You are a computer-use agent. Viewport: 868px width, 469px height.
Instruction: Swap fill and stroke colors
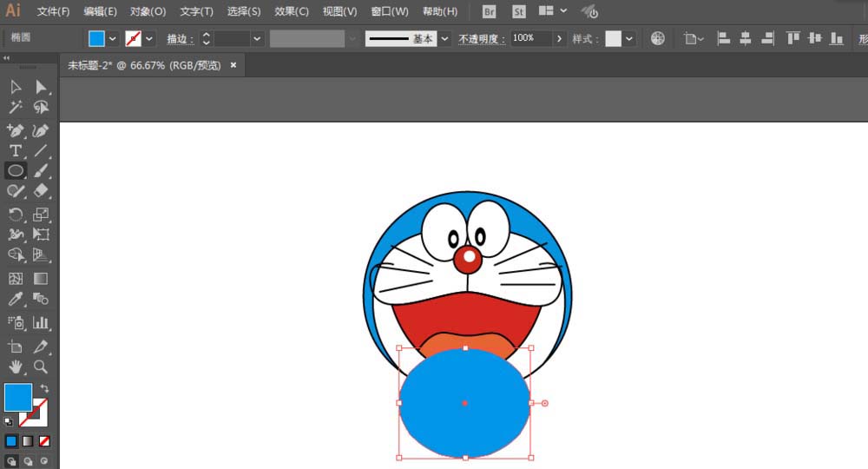pyautogui.click(x=44, y=388)
